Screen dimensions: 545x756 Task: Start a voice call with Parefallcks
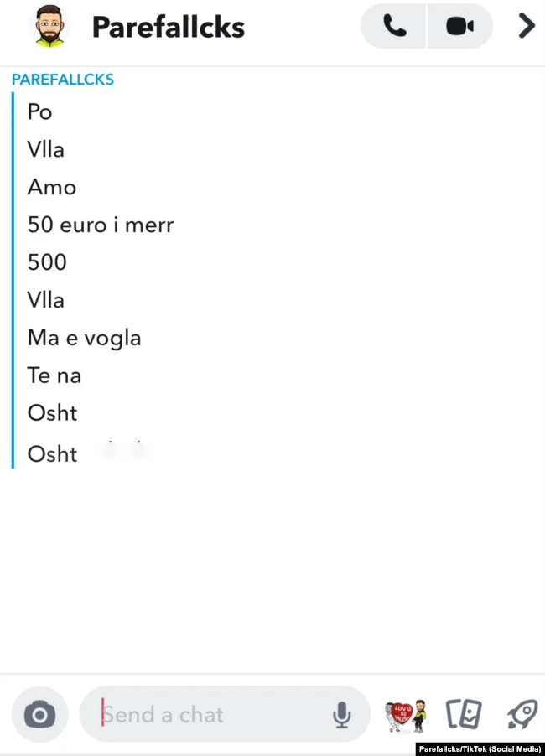click(x=394, y=26)
